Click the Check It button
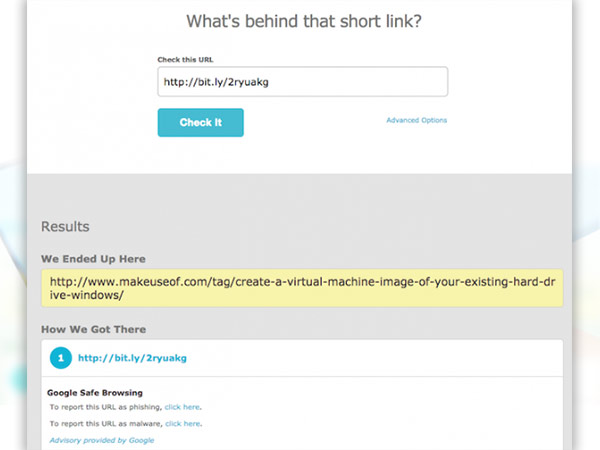 pyautogui.click(x=200, y=122)
